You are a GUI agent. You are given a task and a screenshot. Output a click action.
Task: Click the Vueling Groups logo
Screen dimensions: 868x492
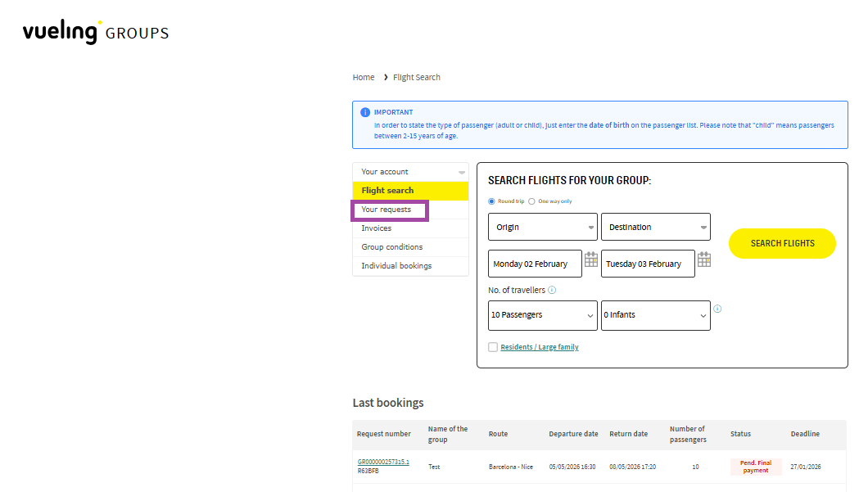96,32
